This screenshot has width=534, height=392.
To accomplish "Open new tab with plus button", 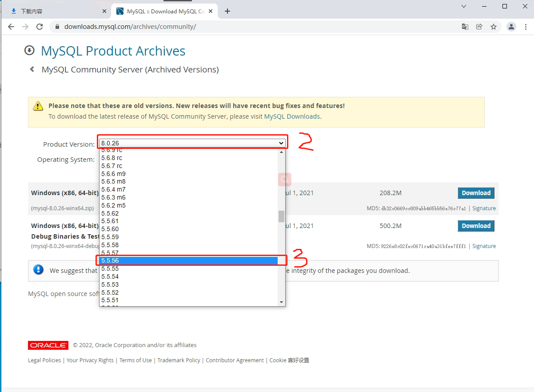I will click(227, 11).
